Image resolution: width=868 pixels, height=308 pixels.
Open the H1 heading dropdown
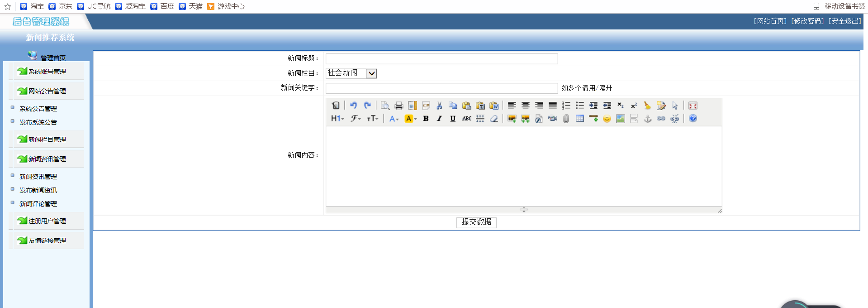pos(337,119)
